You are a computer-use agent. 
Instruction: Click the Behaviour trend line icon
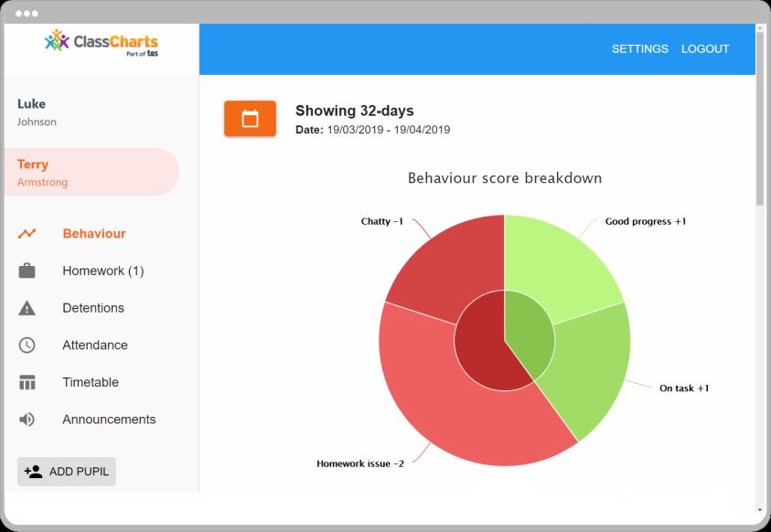click(x=27, y=233)
